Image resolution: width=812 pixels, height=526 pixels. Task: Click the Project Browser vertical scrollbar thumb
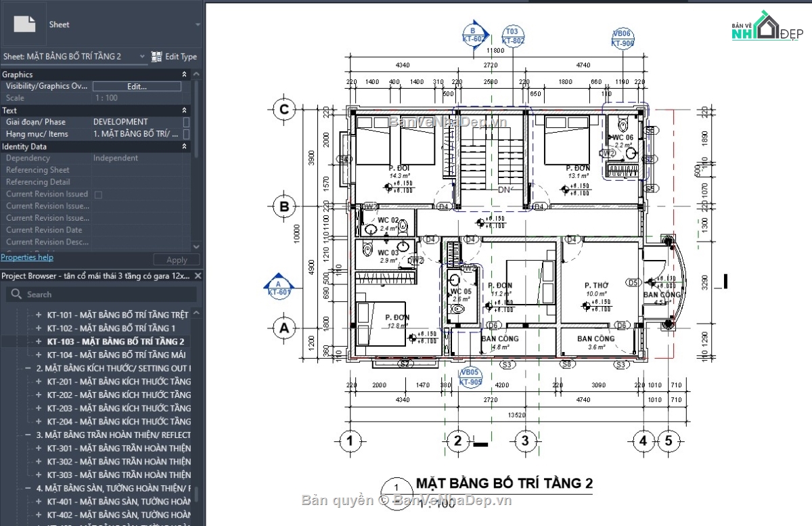pyautogui.click(x=197, y=494)
